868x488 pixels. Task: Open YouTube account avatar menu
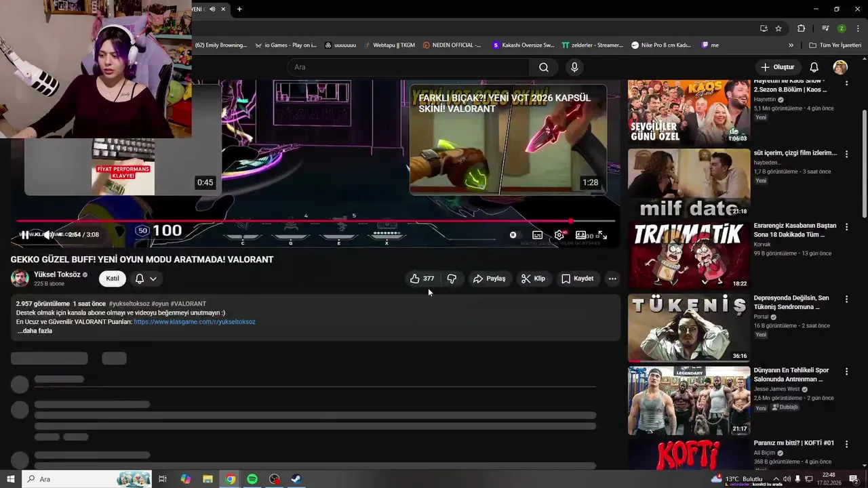[x=840, y=67]
